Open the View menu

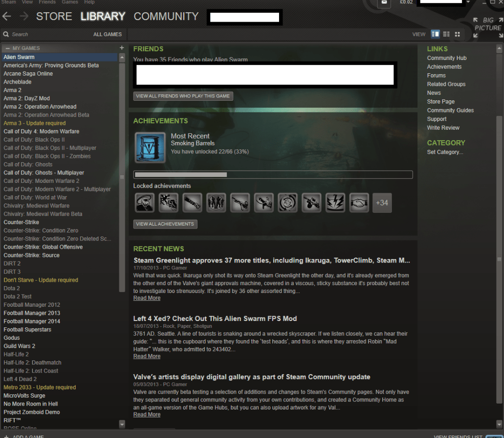tap(28, 2)
